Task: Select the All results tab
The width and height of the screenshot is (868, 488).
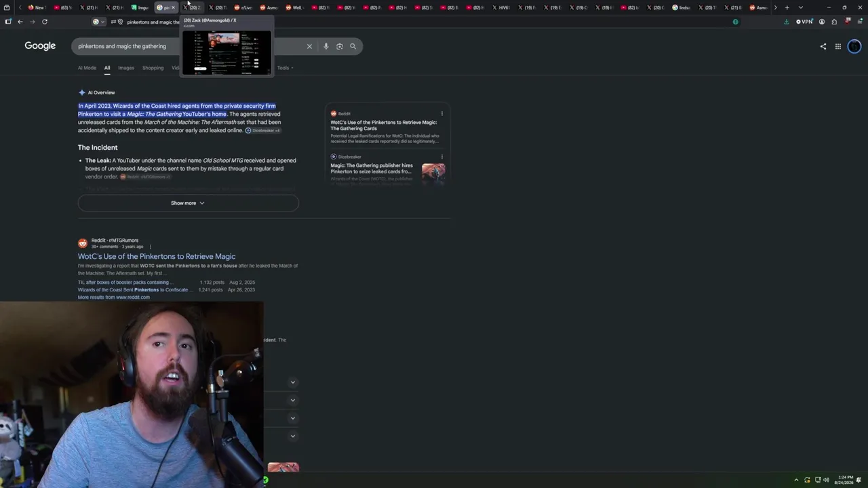Action: (x=107, y=68)
